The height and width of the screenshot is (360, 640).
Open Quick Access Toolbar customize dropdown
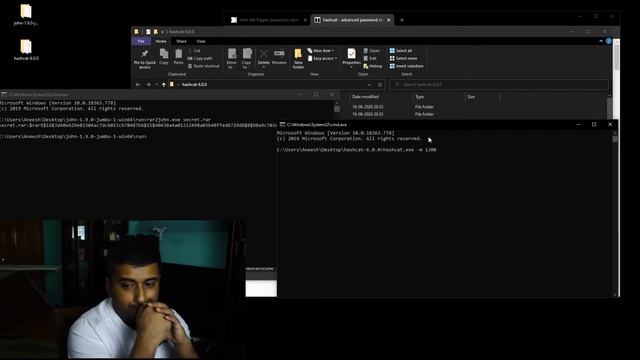(162, 31)
